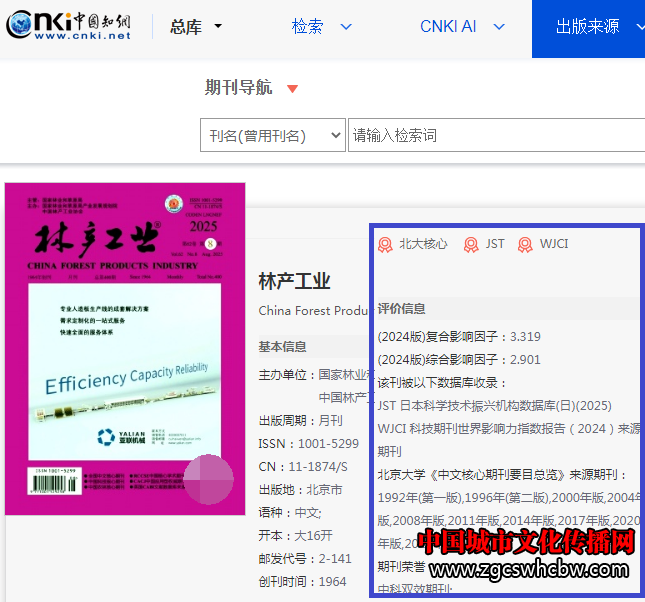The height and width of the screenshot is (602, 645).
Task: Switch to the 出版来源 tab
Action: point(588,27)
